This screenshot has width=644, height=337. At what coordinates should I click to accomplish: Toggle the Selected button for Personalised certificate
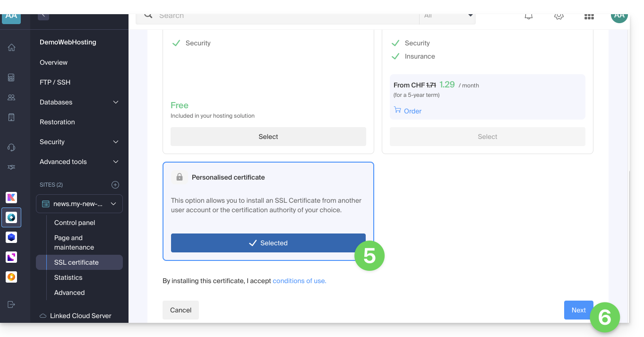point(268,243)
